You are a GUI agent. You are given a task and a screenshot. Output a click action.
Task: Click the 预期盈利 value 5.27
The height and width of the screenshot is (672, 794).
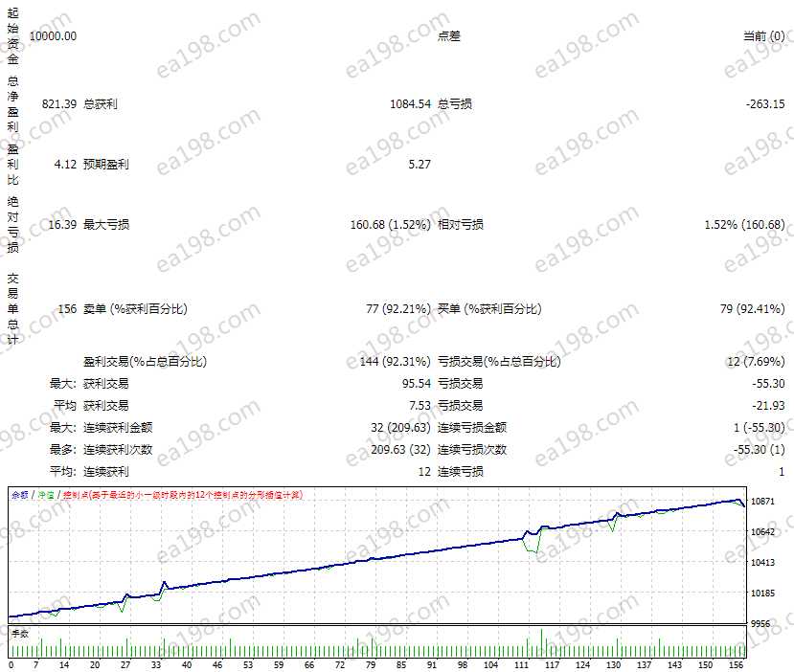pos(419,164)
